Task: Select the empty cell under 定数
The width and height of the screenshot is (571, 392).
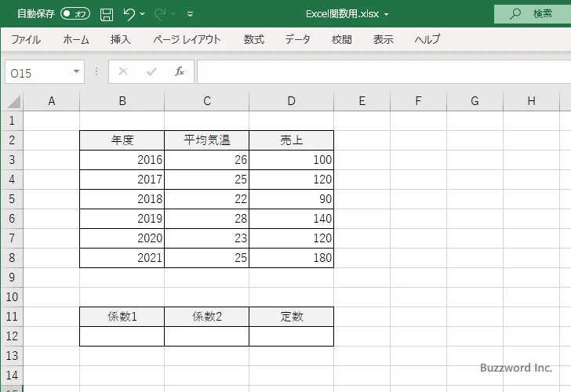Action: pyautogui.click(x=291, y=336)
